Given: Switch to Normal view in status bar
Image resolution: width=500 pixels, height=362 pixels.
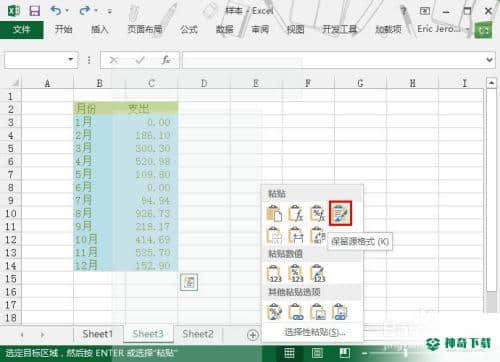Looking at the screenshot, I should coord(289,353).
